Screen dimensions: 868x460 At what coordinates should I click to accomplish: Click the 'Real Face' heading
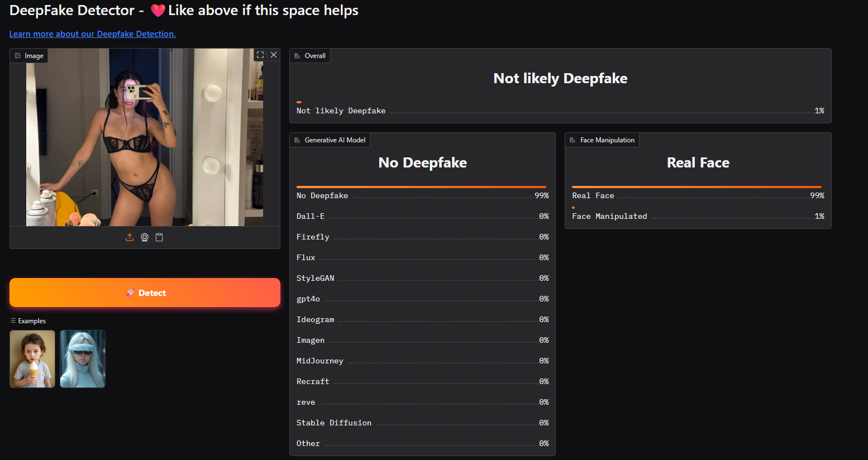[x=698, y=162]
